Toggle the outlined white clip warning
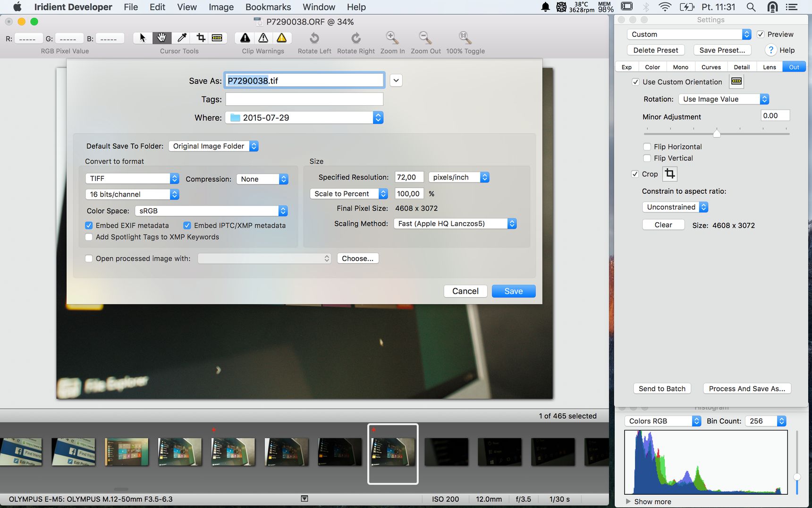This screenshot has height=508, width=812. click(x=263, y=38)
